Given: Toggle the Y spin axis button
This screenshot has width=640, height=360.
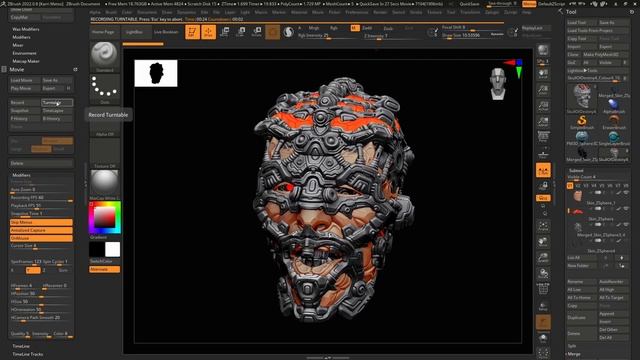Looking at the screenshot, I should [33, 270].
